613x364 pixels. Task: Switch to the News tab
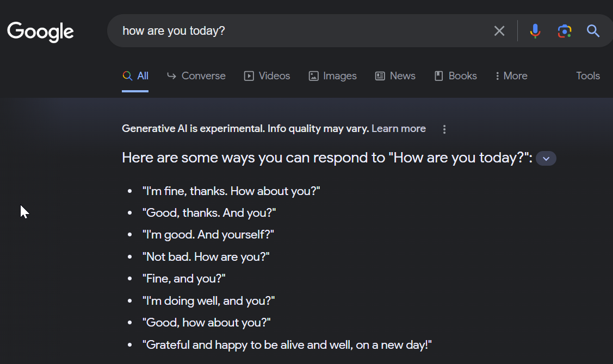click(x=395, y=76)
